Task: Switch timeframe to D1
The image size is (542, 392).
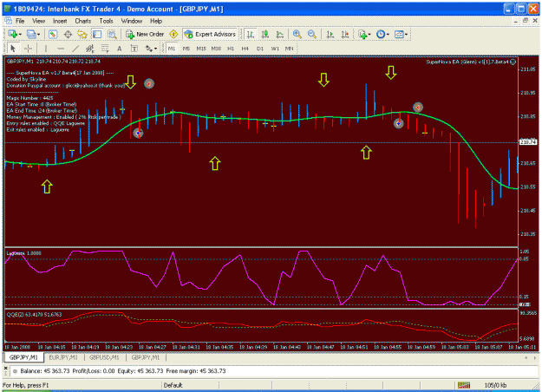Action: pyautogui.click(x=260, y=49)
